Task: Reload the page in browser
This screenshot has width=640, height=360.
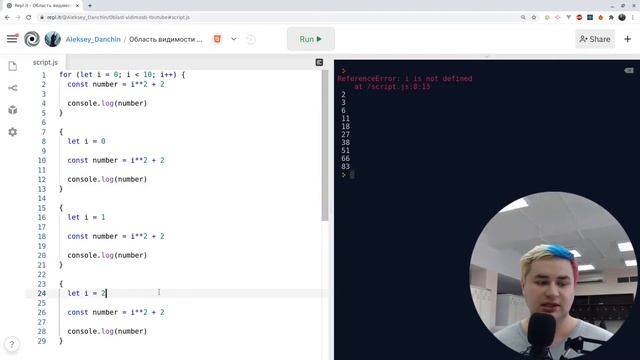Action: pyautogui.click(x=29, y=18)
